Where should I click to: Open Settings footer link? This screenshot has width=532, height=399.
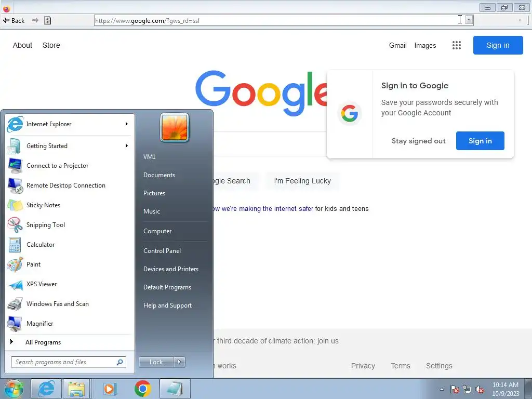coord(439,366)
